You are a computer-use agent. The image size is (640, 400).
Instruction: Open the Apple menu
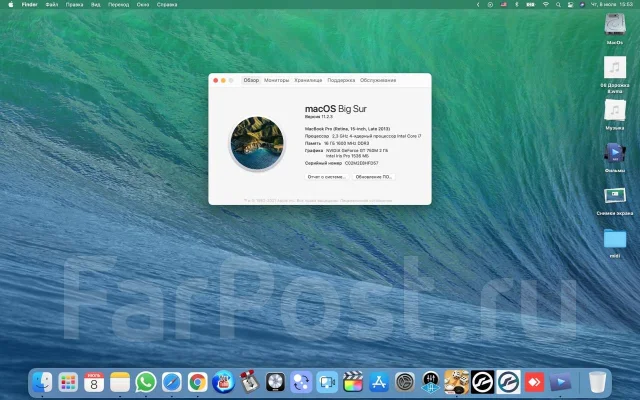pyautogui.click(x=11, y=4)
